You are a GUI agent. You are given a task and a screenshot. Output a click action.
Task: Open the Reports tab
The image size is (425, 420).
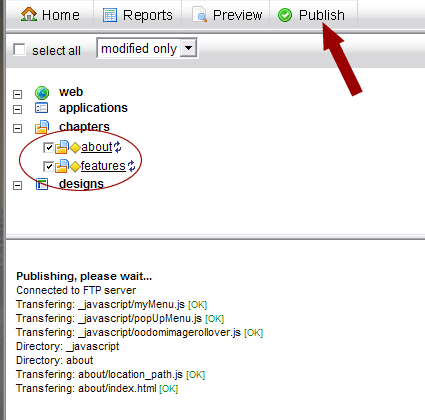(x=138, y=15)
